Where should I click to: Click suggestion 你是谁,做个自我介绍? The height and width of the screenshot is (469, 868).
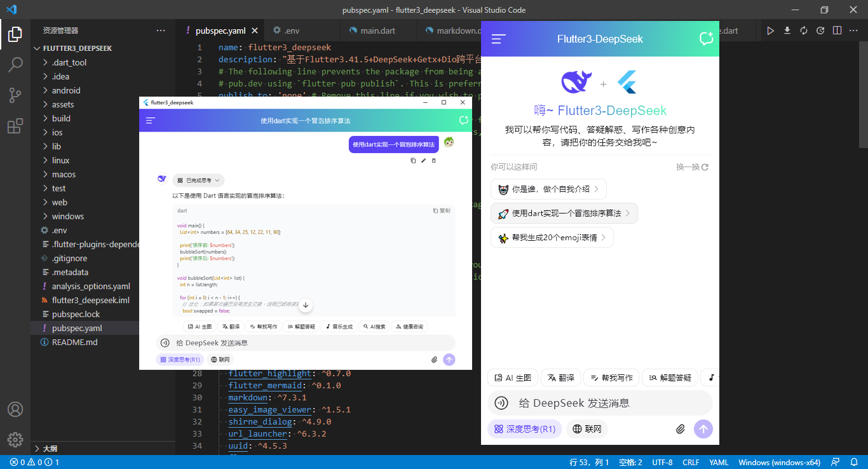pyautogui.click(x=548, y=189)
